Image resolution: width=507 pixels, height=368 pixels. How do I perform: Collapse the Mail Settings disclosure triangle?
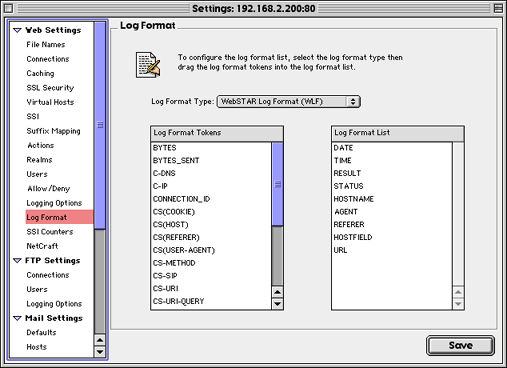point(17,318)
